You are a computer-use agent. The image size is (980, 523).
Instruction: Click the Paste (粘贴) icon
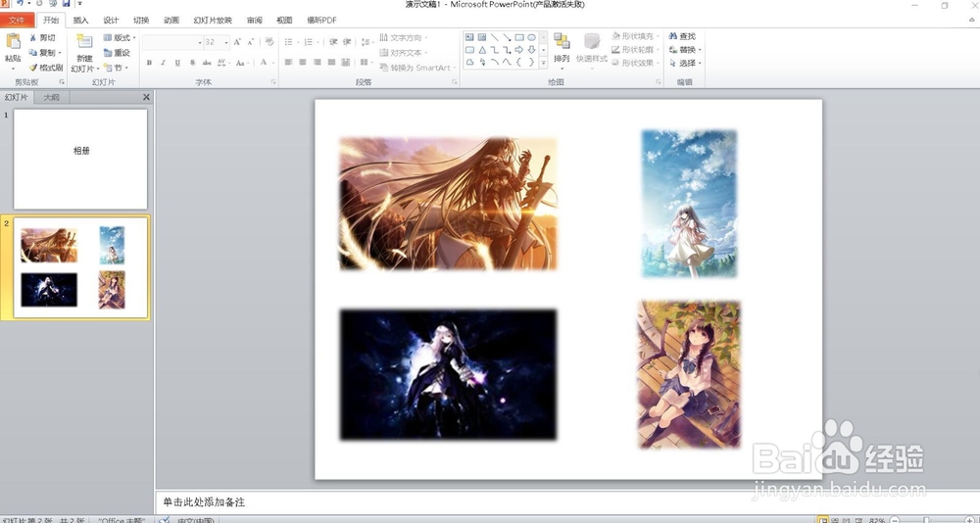(x=13, y=42)
